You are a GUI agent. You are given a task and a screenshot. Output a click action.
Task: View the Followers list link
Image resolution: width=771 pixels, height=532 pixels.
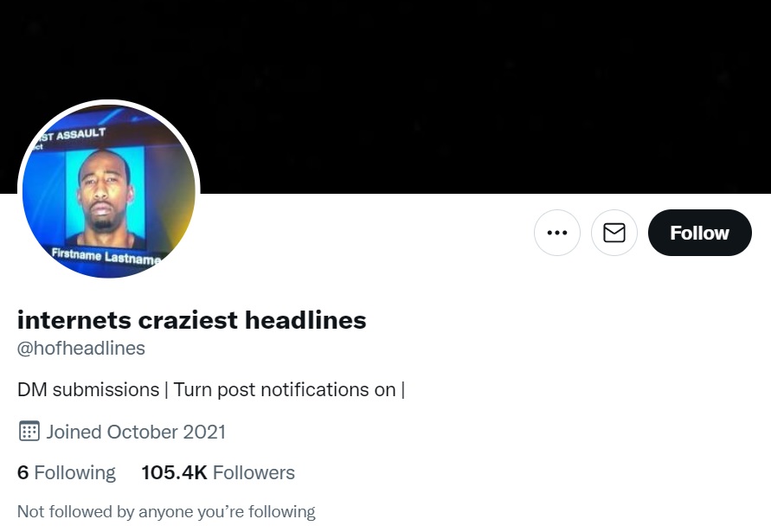218,472
